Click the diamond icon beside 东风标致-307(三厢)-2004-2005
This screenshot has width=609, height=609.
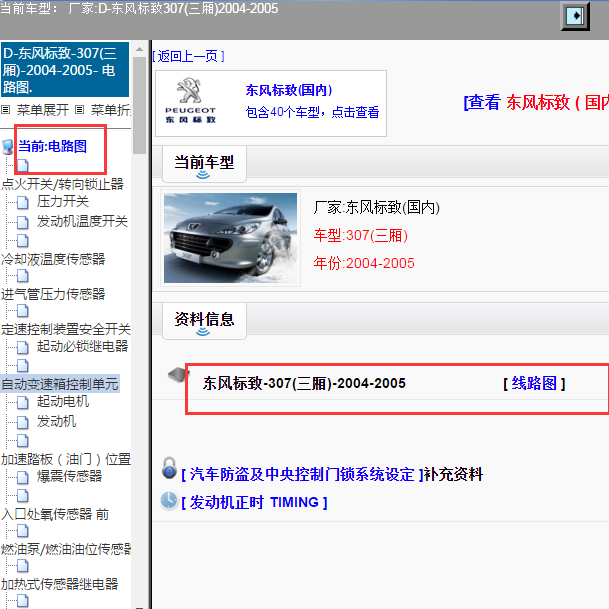pos(178,375)
